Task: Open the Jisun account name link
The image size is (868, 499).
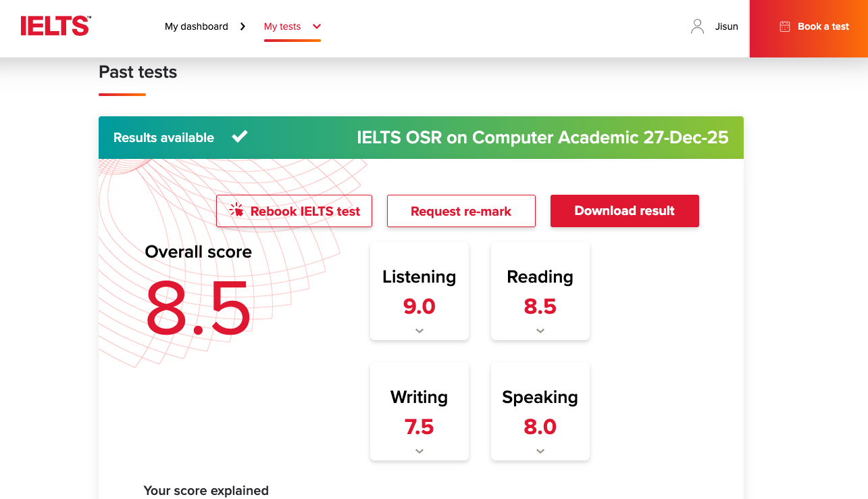Action: pyautogui.click(x=726, y=27)
